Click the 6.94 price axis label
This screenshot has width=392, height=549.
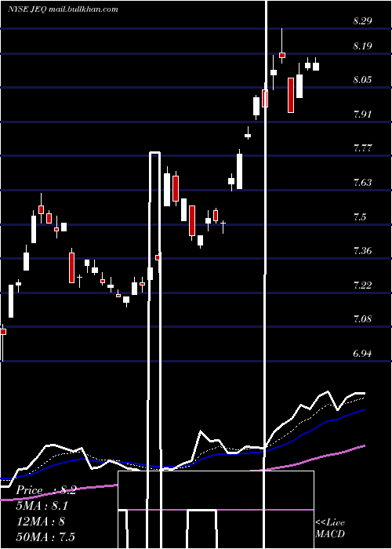(362, 353)
